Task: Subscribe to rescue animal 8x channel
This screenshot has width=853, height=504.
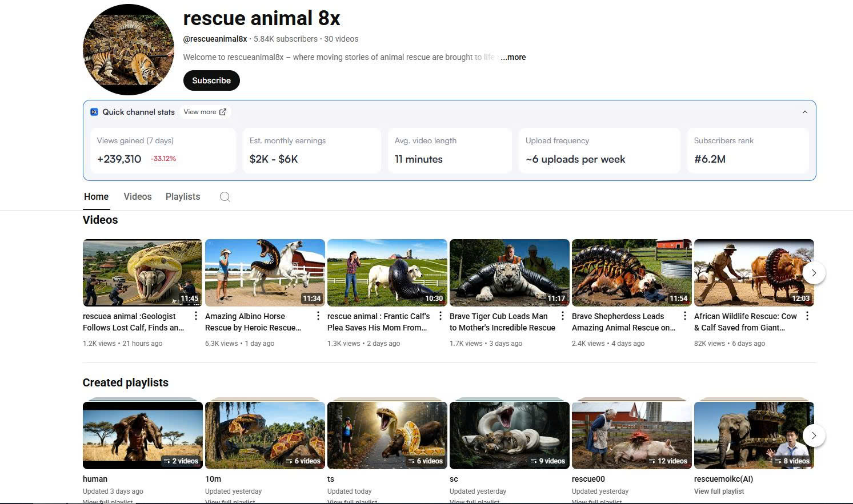Action: point(211,80)
